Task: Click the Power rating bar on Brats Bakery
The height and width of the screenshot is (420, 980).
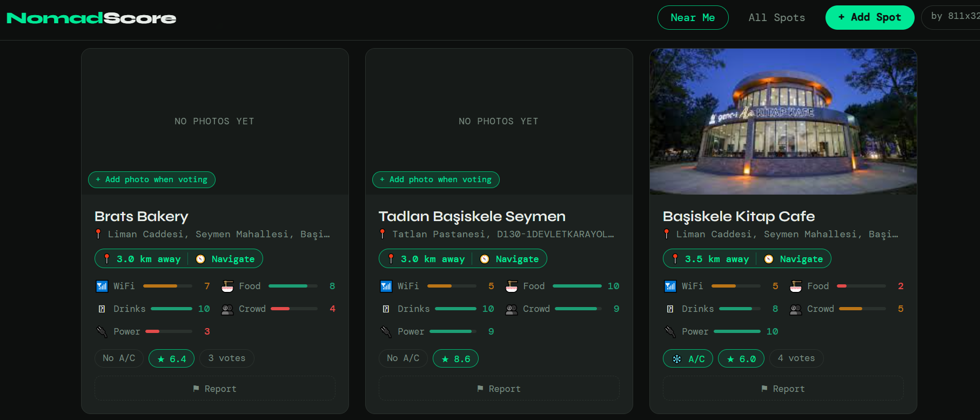Action: click(x=169, y=331)
